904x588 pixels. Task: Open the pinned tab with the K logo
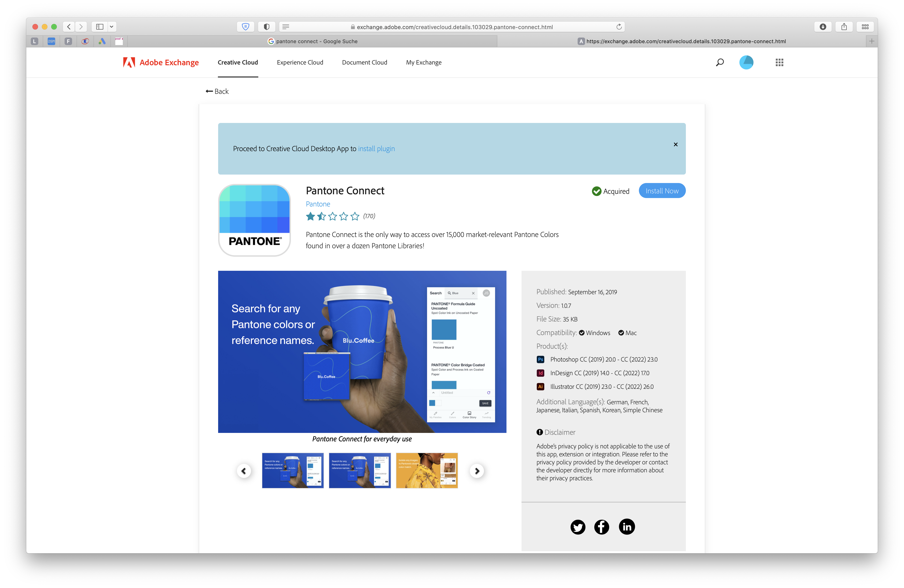click(85, 41)
